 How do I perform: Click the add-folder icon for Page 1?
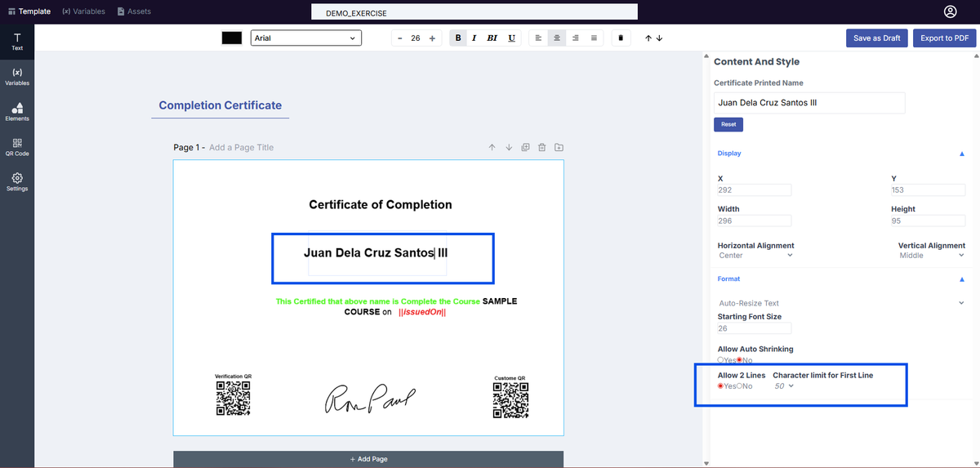pos(559,148)
